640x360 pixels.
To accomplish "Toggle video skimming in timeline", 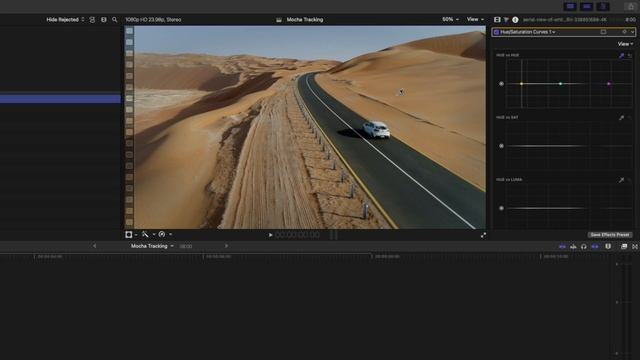I will pyautogui.click(x=562, y=247).
